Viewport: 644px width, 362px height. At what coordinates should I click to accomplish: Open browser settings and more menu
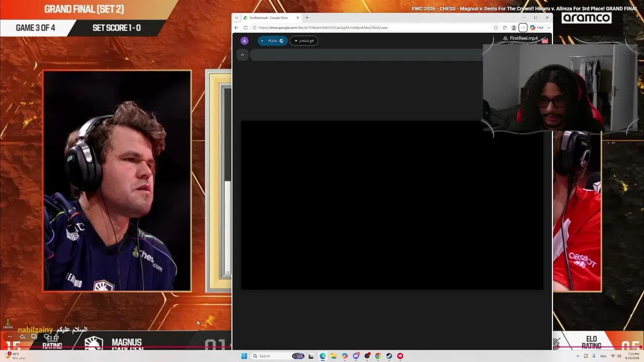pos(523,28)
